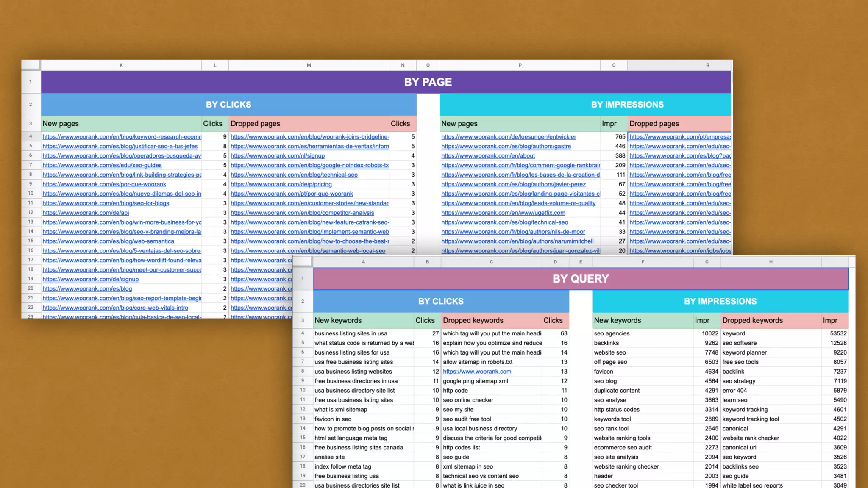The image size is (868, 488).
Task: Open the woorank.com/en/about link
Action: 488,155
